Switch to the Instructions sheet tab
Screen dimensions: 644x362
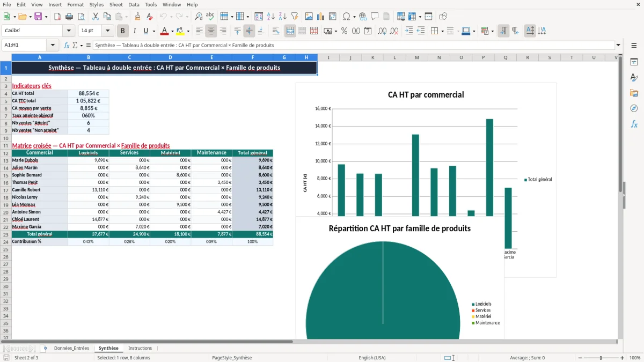(x=140, y=348)
